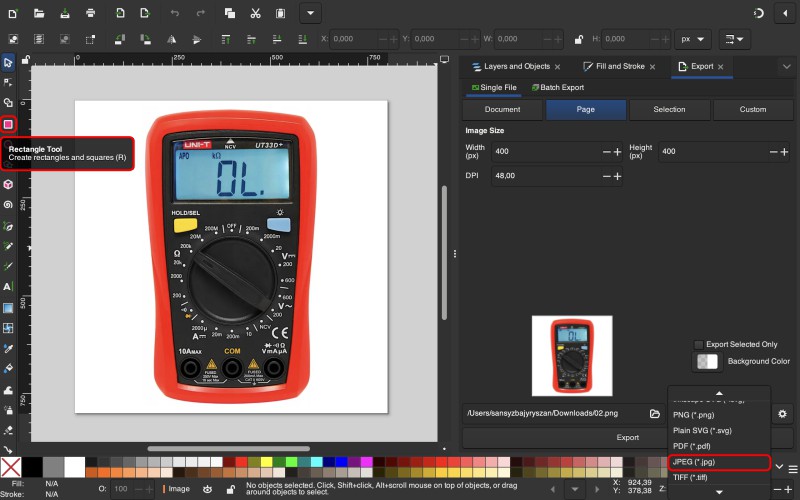Click the Background Color swatch
The height and width of the screenshot is (500, 800).
coord(706,361)
